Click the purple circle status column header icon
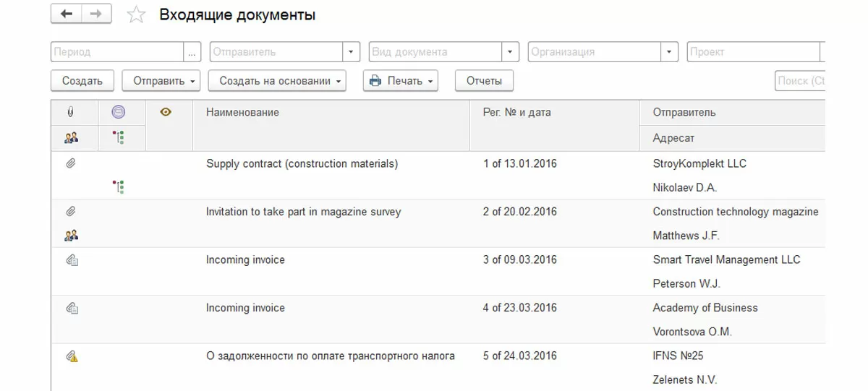Viewport: 868px width, 391px height. (119, 112)
